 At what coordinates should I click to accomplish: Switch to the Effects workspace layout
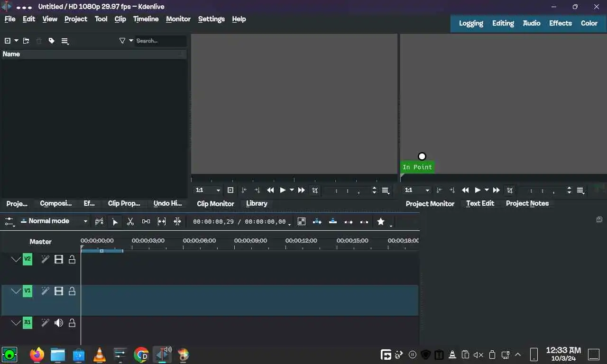tap(561, 23)
